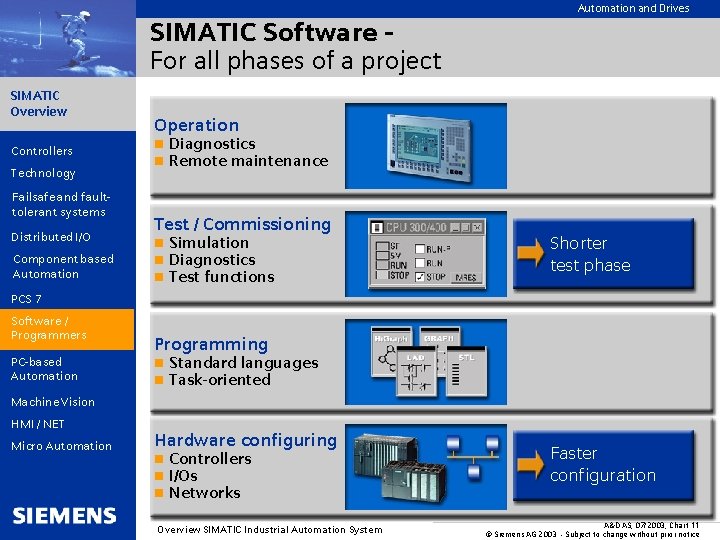Image resolution: width=720 pixels, height=540 pixels.
Task: Click the network topology icon
Action: coord(473,458)
